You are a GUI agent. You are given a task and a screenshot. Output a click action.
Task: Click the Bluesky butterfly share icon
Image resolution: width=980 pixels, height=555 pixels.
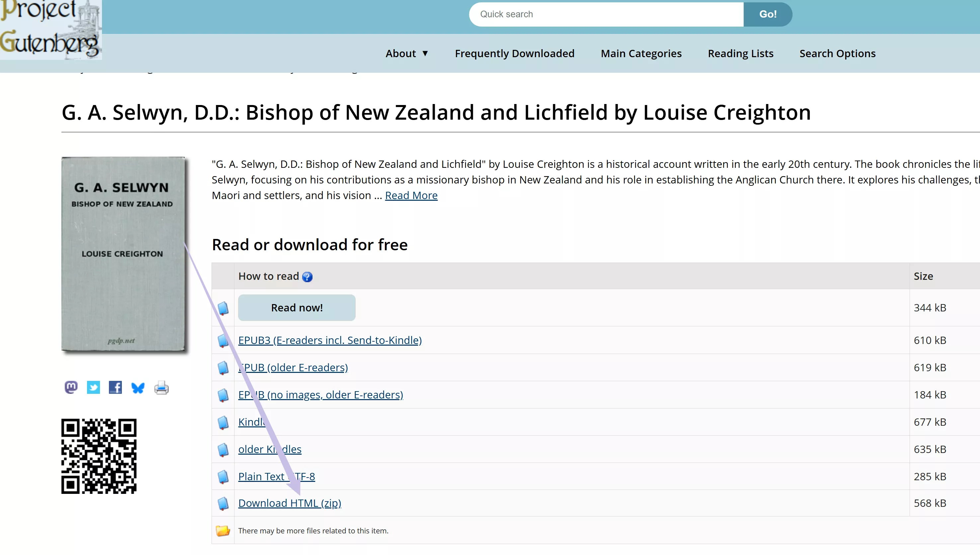coord(138,388)
